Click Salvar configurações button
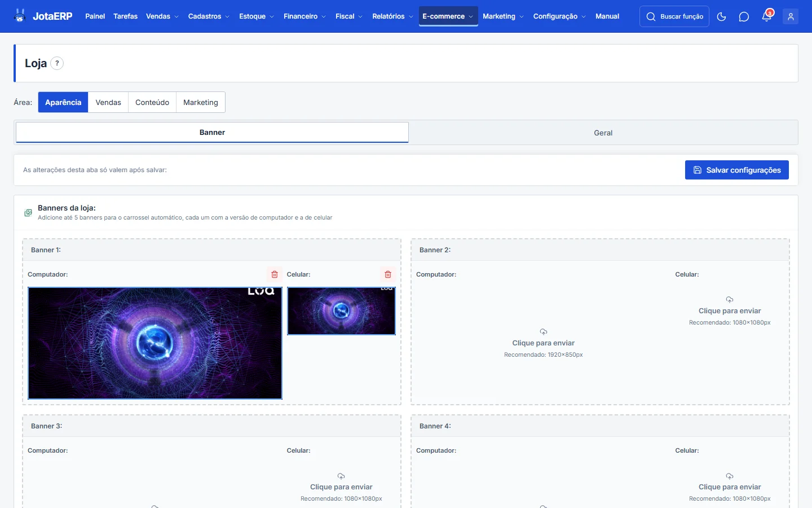Viewport: 812px width, 508px height. click(737, 170)
